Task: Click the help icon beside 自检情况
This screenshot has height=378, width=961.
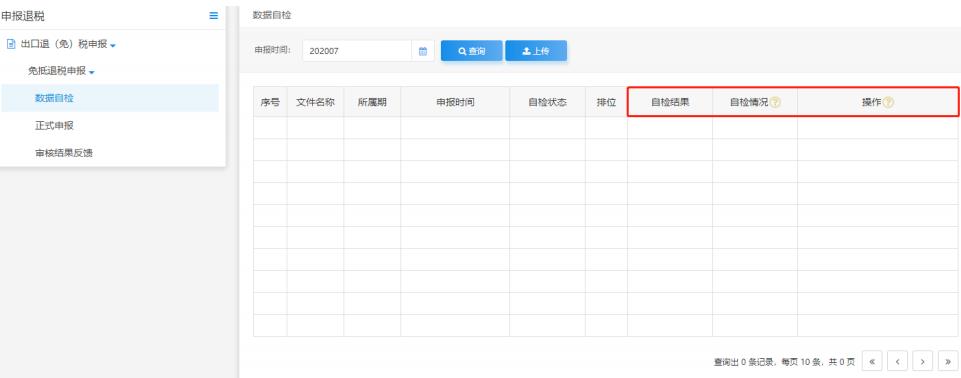Action: pos(775,103)
